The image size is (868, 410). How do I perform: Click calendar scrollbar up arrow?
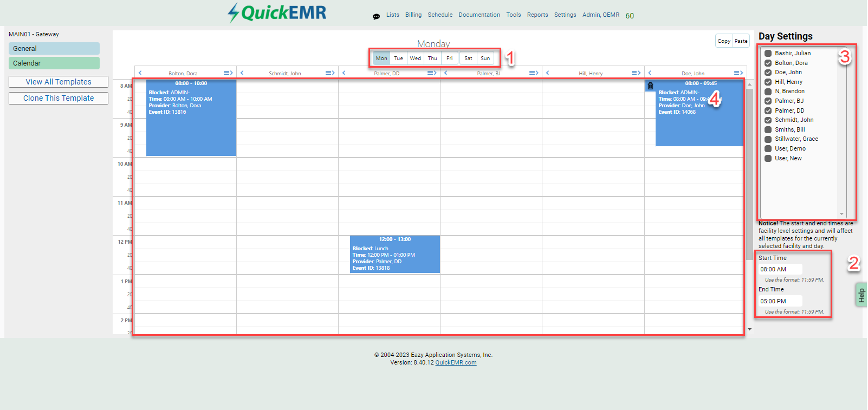[x=749, y=84]
